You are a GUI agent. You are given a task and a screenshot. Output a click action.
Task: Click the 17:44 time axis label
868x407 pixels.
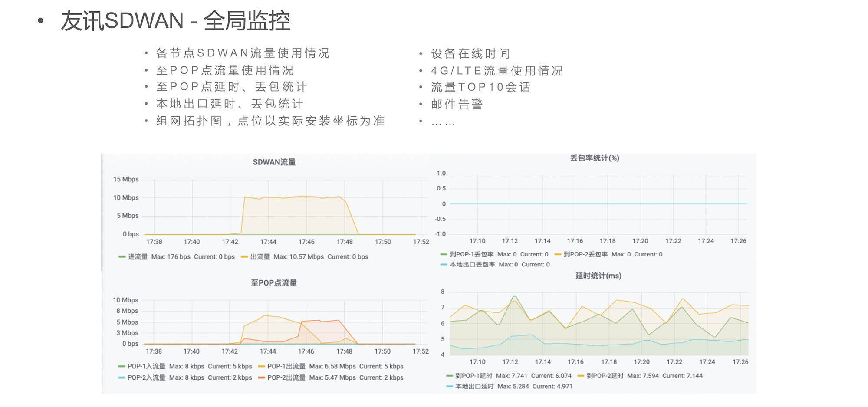tap(268, 242)
